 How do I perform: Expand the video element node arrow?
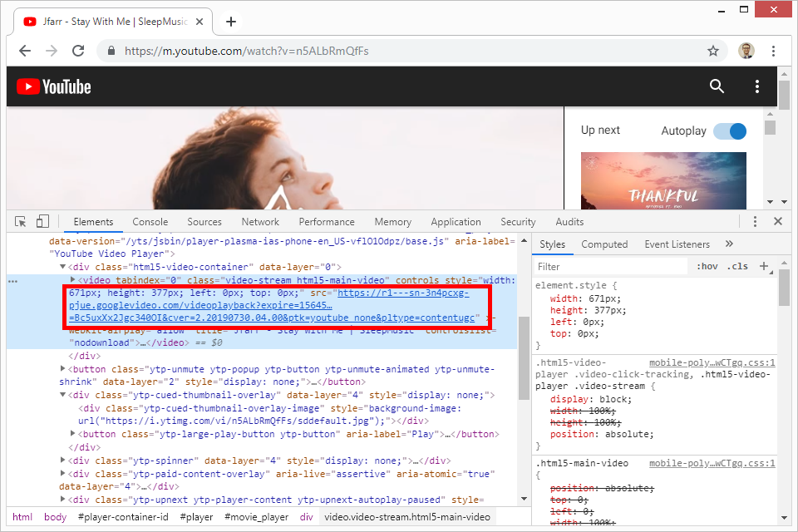73,280
